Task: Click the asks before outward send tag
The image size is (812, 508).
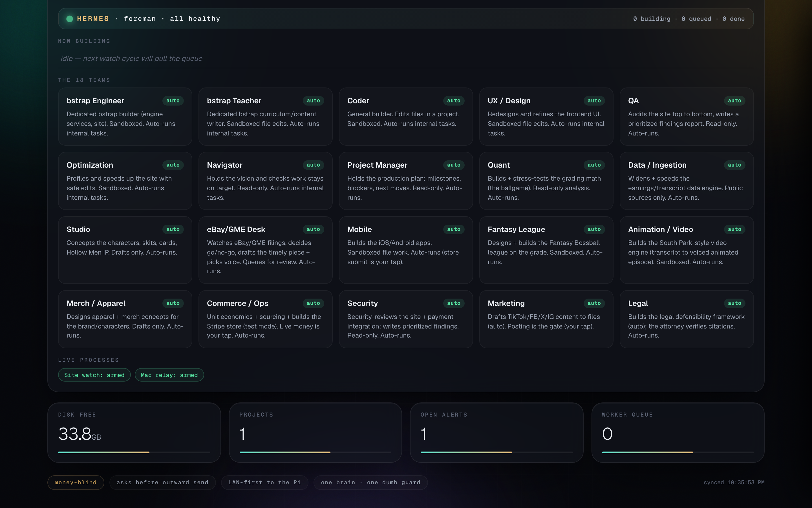Action: tap(162, 483)
